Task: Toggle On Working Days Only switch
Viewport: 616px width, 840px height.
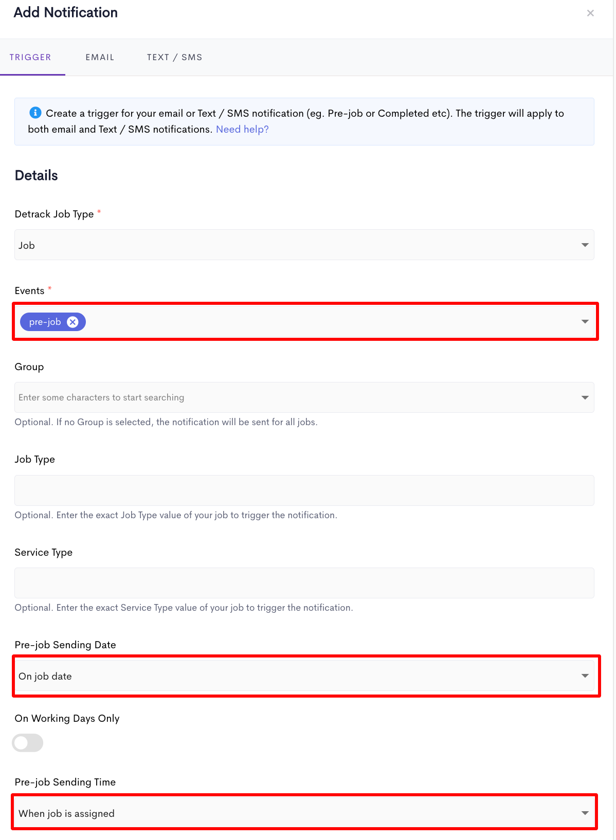Action: (x=28, y=743)
